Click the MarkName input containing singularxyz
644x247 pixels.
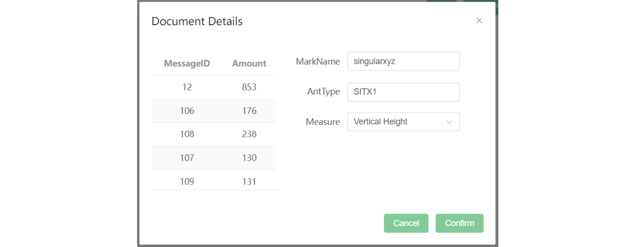tap(403, 61)
